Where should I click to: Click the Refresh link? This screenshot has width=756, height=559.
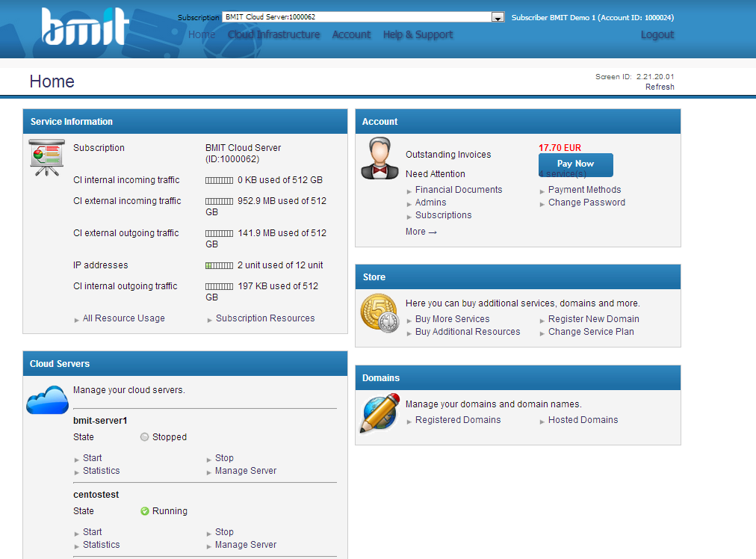pyautogui.click(x=660, y=87)
